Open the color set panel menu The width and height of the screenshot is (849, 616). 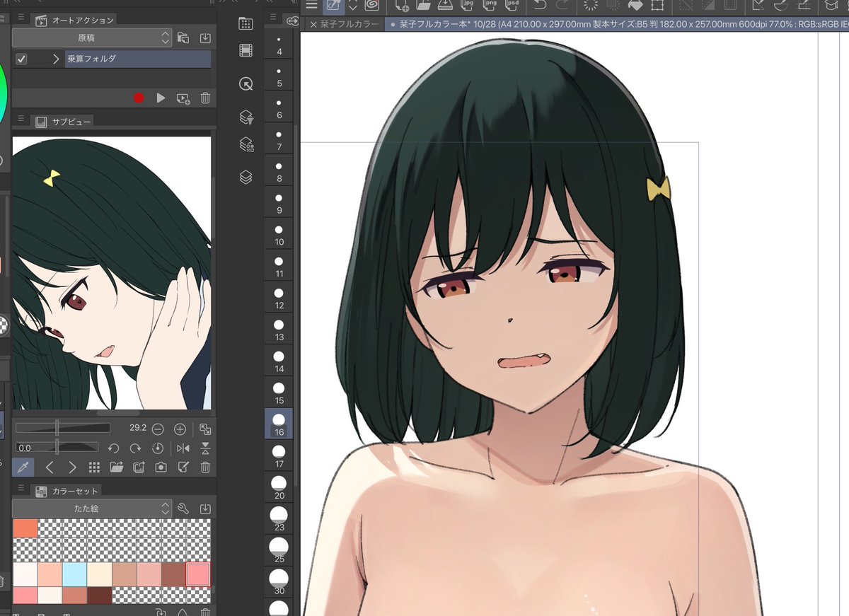click(x=21, y=487)
